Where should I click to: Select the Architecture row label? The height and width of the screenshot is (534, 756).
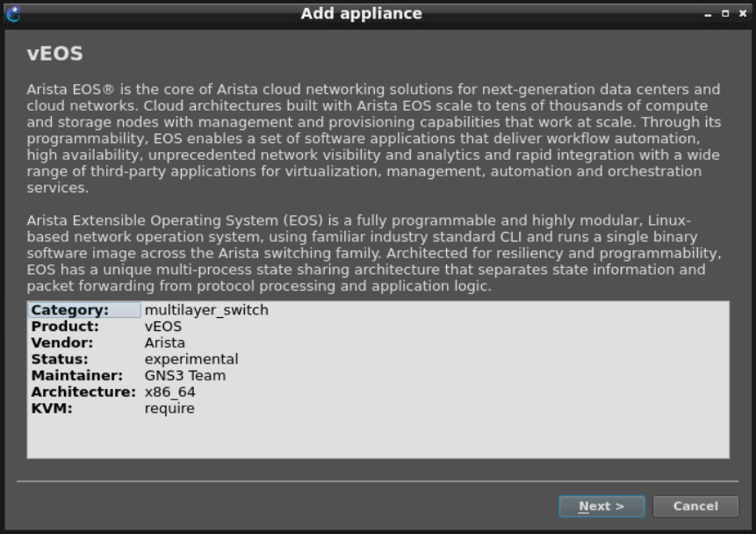(83, 392)
